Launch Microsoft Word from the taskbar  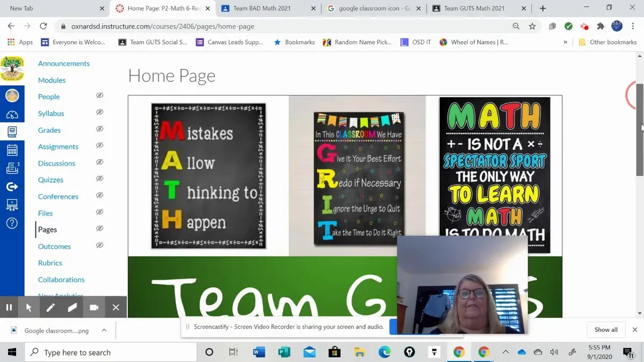259,352
